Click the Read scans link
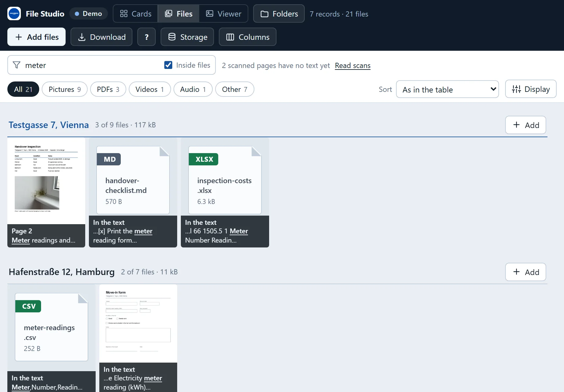 click(352, 66)
